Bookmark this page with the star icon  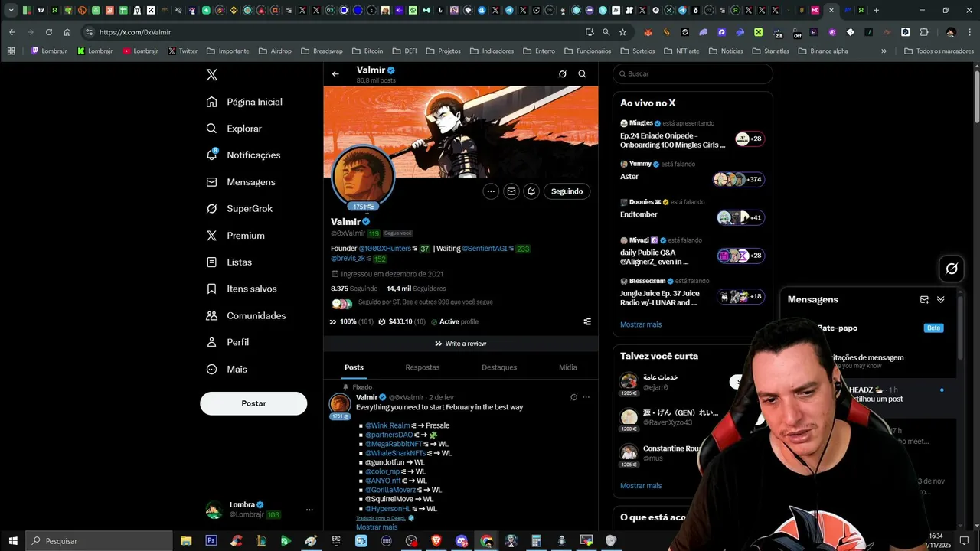point(622,32)
